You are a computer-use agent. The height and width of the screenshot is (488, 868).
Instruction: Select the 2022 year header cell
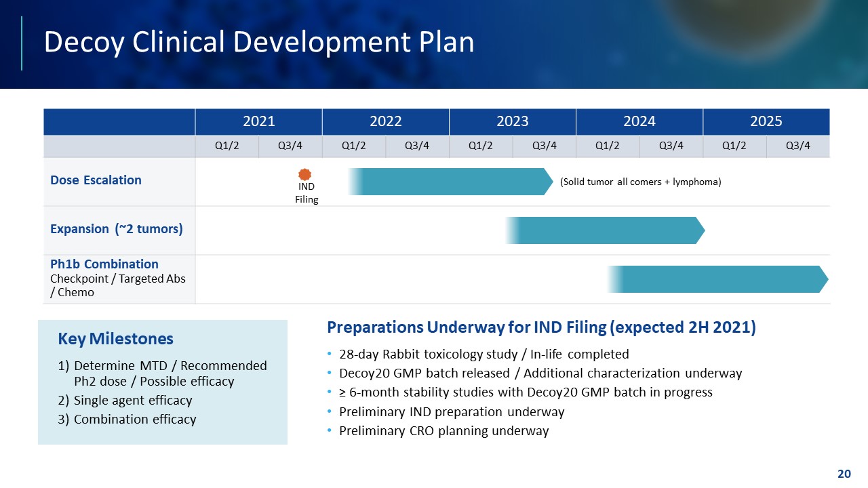[385, 121]
